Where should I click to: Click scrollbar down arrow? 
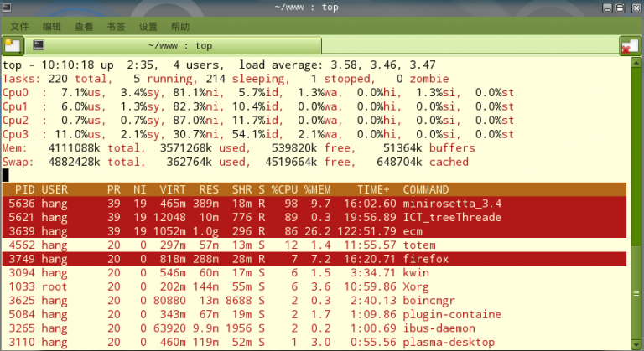(636, 344)
